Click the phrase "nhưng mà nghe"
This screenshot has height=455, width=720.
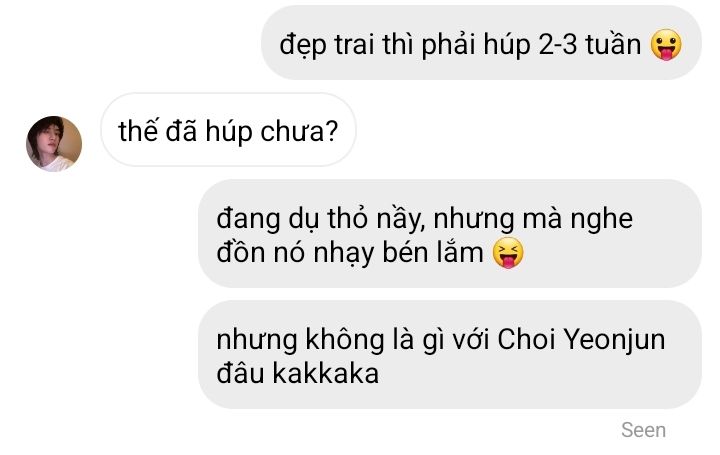point(533,219)
